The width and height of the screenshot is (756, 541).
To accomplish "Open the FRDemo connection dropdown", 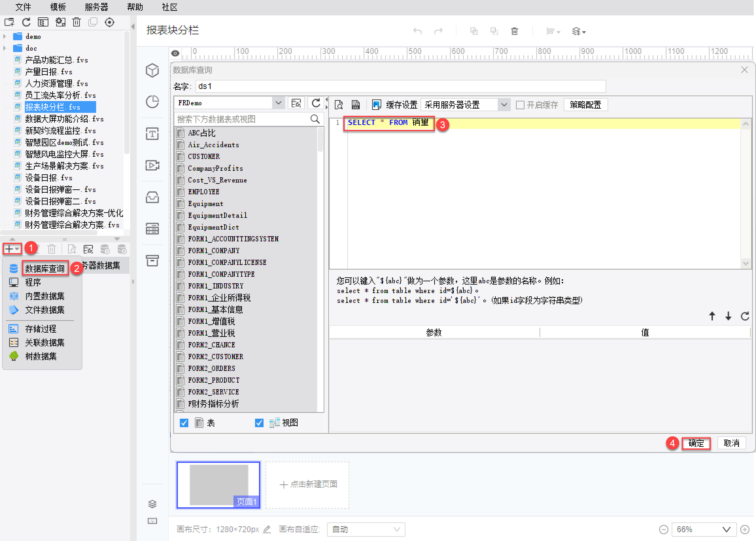I will [278, 103].
